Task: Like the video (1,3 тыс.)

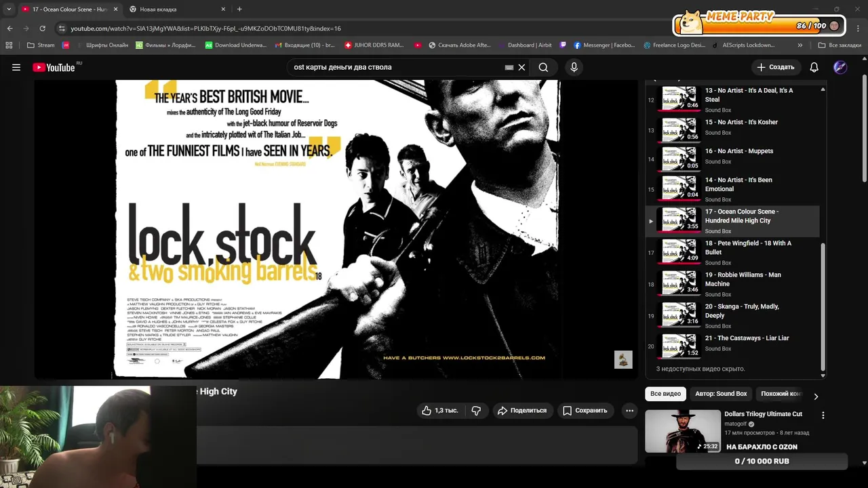Action: 440,411
